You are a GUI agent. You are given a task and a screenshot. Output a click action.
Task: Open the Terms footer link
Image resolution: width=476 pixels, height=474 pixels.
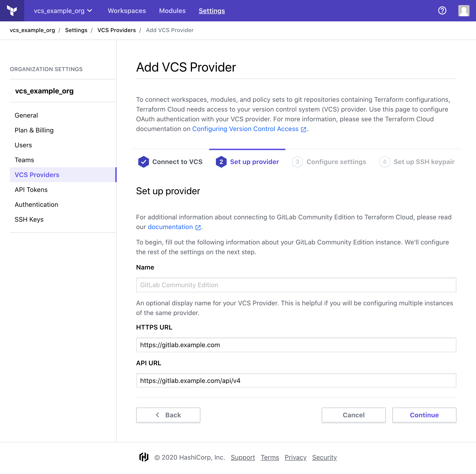point(270,457)
